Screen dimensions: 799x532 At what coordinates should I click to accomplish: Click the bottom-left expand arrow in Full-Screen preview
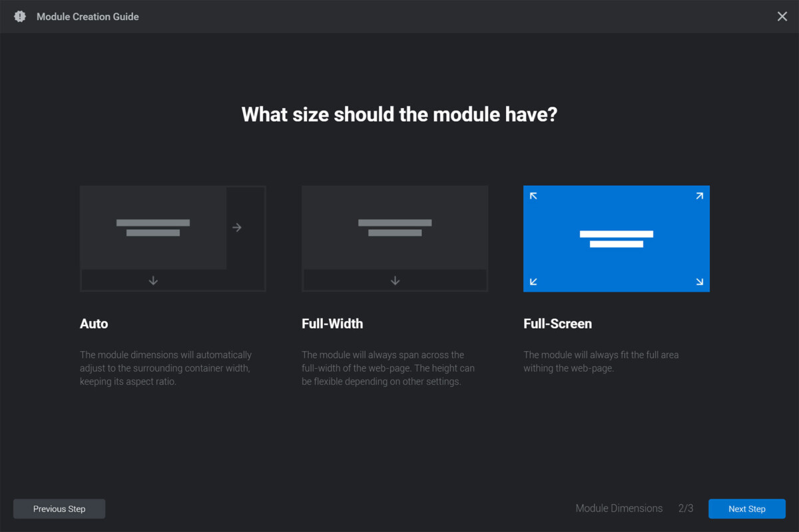[x=533, y=282]
